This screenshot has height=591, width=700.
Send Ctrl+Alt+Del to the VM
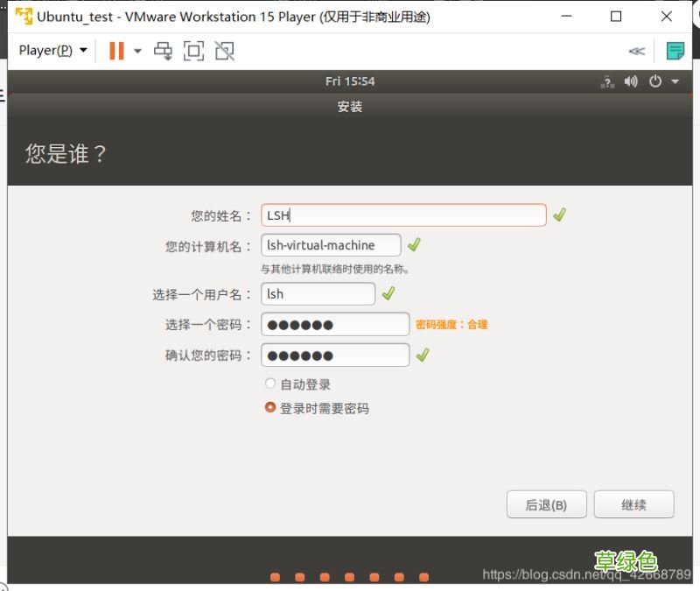coord(163,51)
